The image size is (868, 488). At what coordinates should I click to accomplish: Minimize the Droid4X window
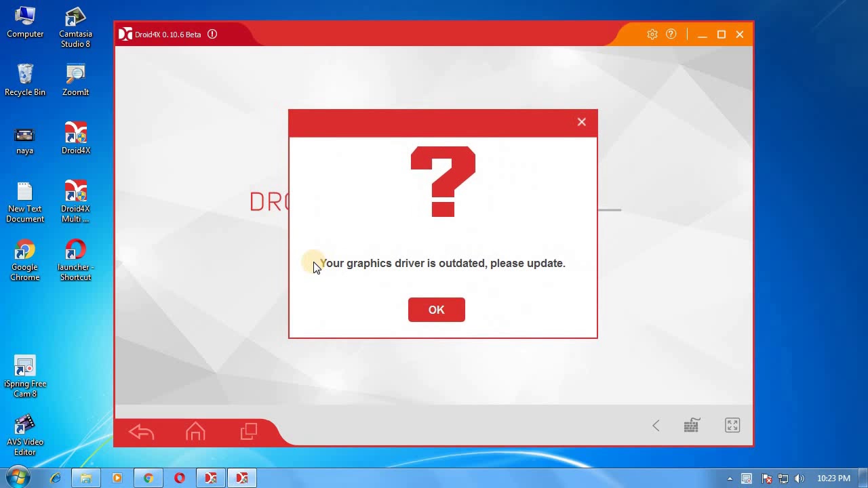click(x=703, y=35)
